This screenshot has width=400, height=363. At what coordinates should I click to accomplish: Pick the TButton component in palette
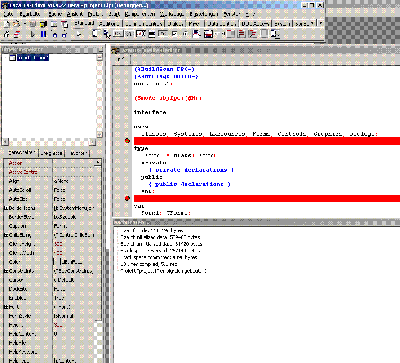118,33
